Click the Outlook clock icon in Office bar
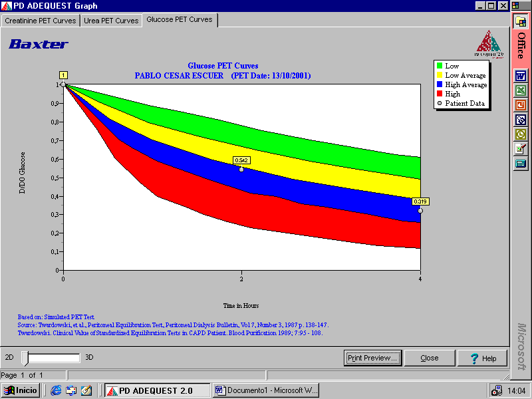 point(521,134)
